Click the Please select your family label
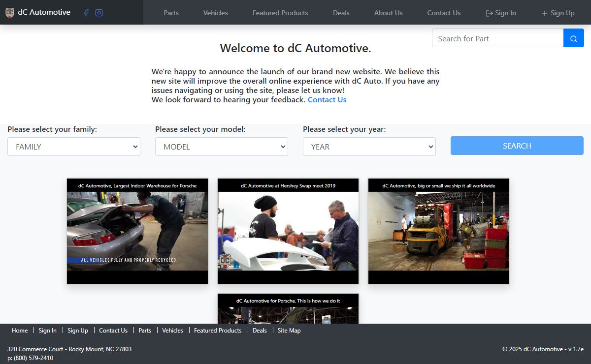The image size is (591, 364). [x=52, y=129]
